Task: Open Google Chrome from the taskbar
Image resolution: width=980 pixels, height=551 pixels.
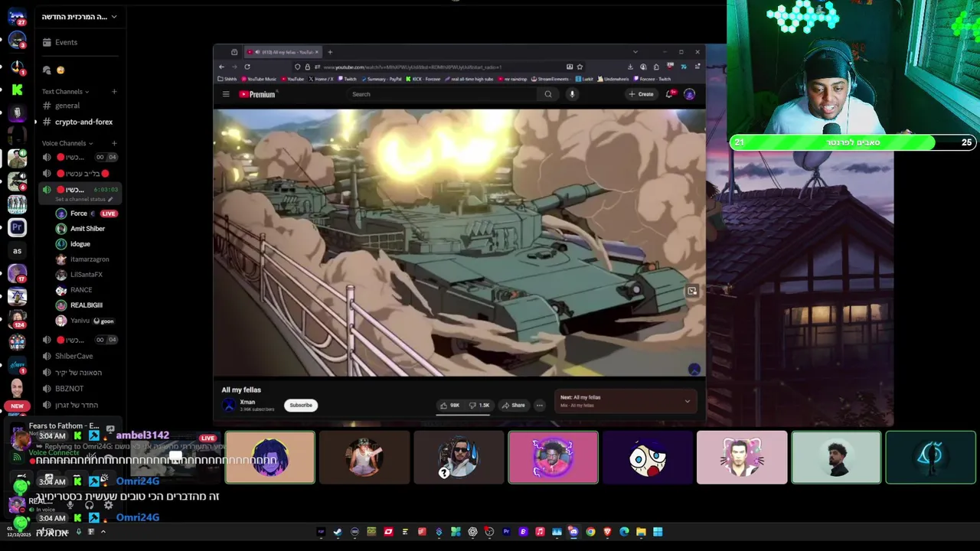Action: pos(590,532)
